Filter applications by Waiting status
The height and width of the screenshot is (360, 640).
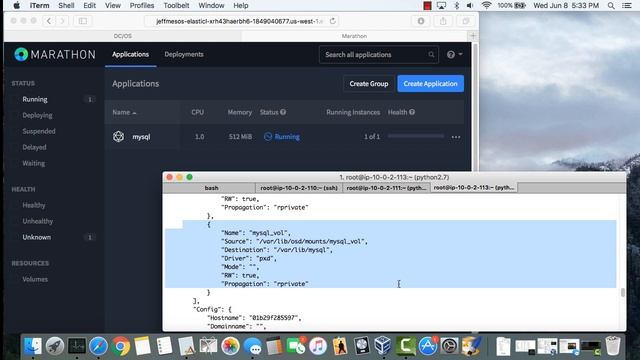point(33,163)
